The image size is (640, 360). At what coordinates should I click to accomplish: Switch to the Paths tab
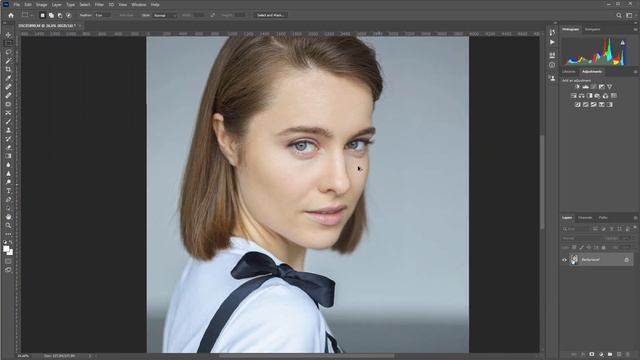click(603, 218)
